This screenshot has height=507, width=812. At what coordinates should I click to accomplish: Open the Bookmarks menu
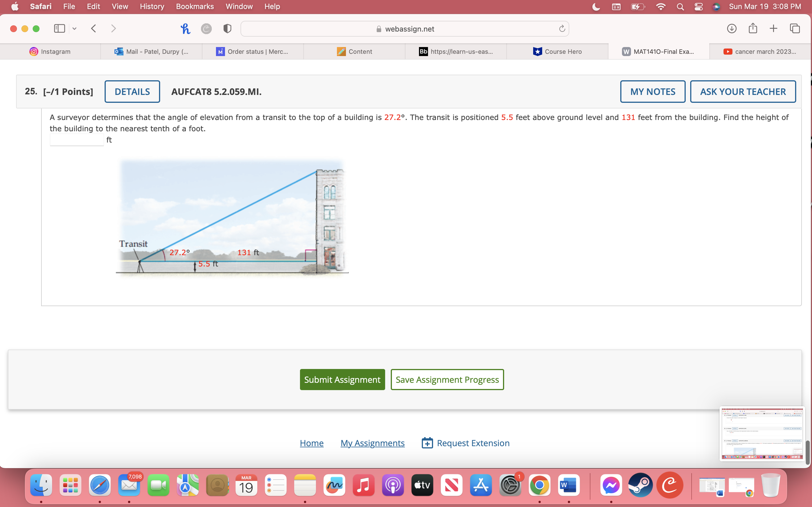point(195,6)
